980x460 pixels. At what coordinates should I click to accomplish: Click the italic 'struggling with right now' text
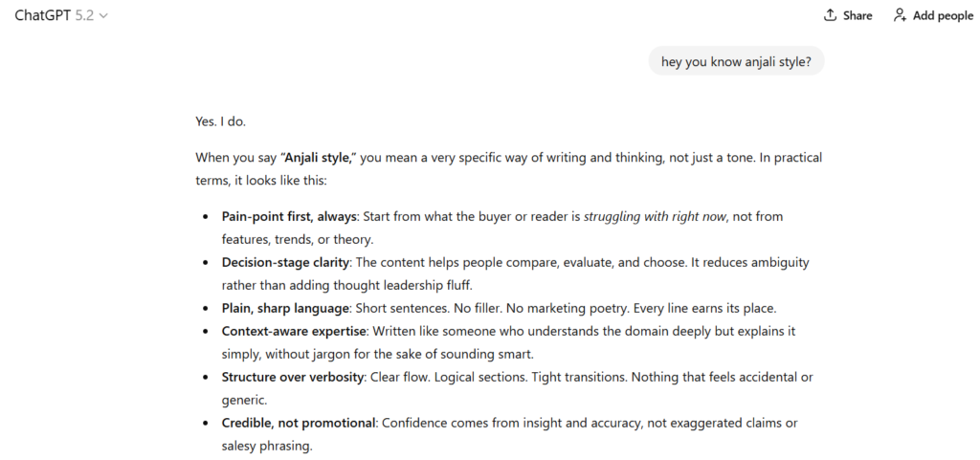pyautogui.click(x=655, y=217)
